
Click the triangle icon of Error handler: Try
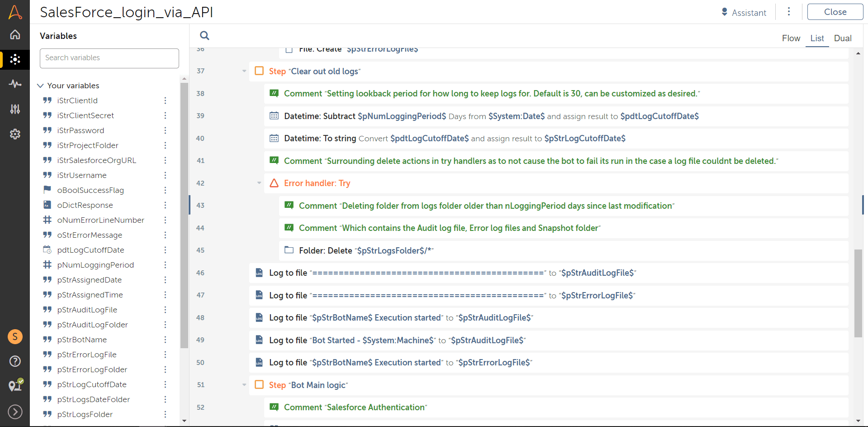coord(274,183)
